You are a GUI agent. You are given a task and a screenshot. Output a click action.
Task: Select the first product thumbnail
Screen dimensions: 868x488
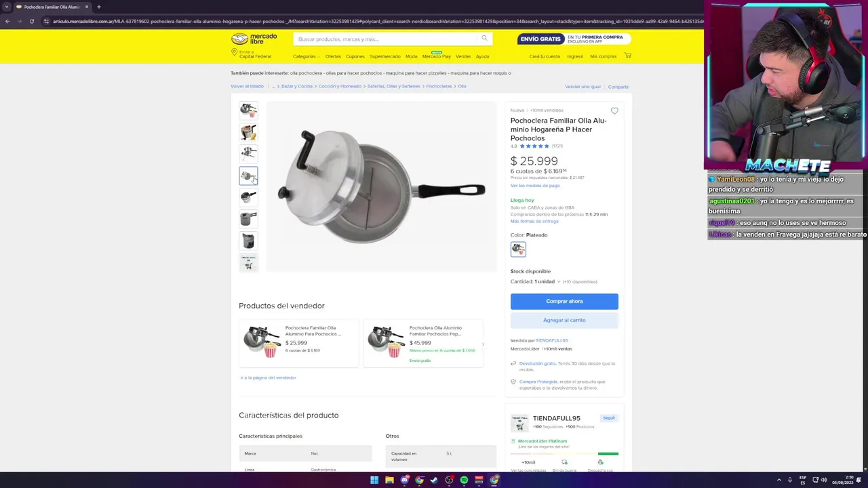pyautogui.click(x=248, y=110)
